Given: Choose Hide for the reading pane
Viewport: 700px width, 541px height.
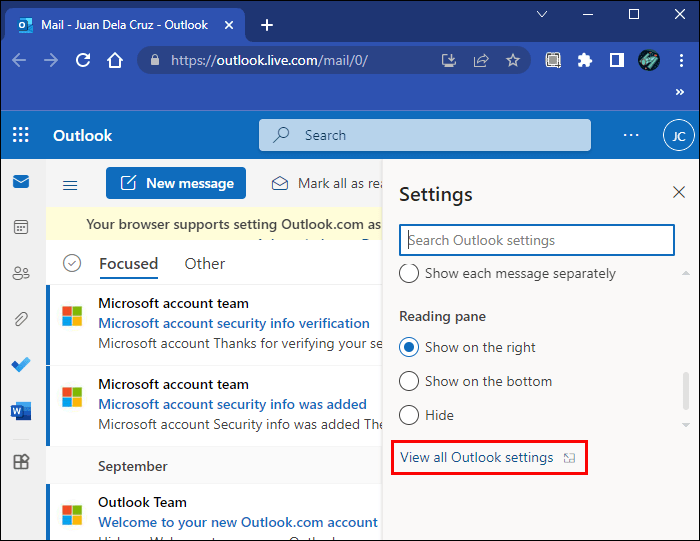Looking at the screenshot, I should (x=409, y=415).
